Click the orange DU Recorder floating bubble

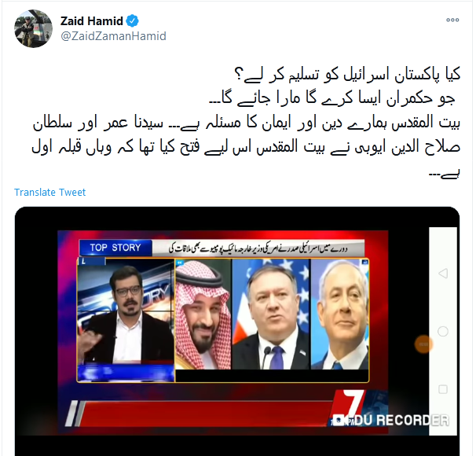click(423, 344)
